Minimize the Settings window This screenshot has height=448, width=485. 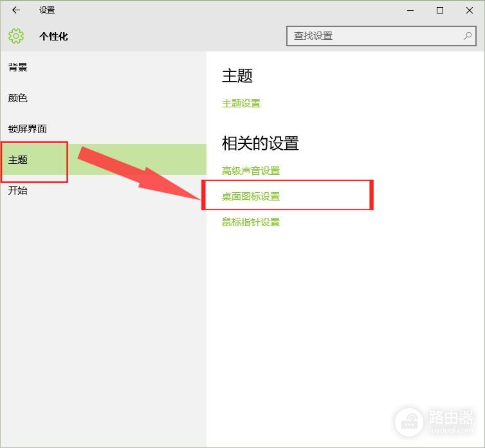pyautogui.click(x=410, y=10)
